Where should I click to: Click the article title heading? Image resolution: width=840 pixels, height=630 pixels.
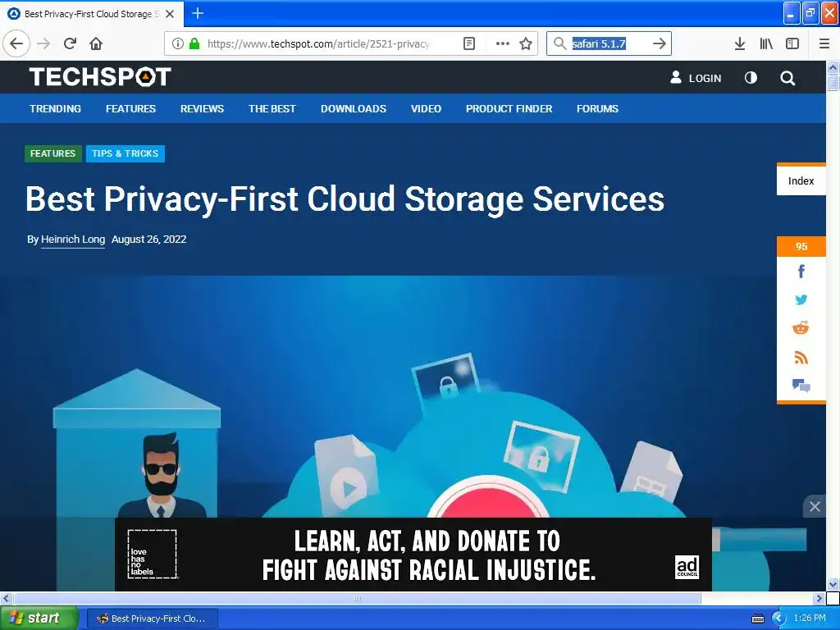[345, 199]
